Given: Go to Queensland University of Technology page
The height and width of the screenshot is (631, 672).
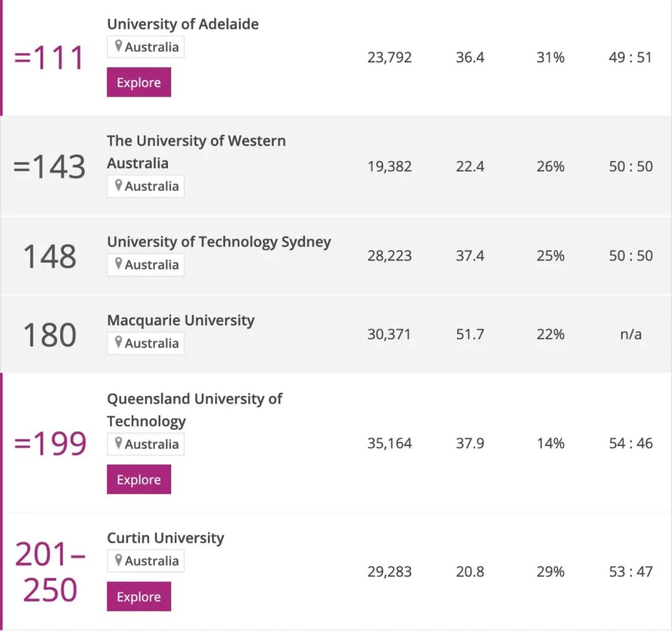Looking at the screenshot, I should click(x=194, y=409).
